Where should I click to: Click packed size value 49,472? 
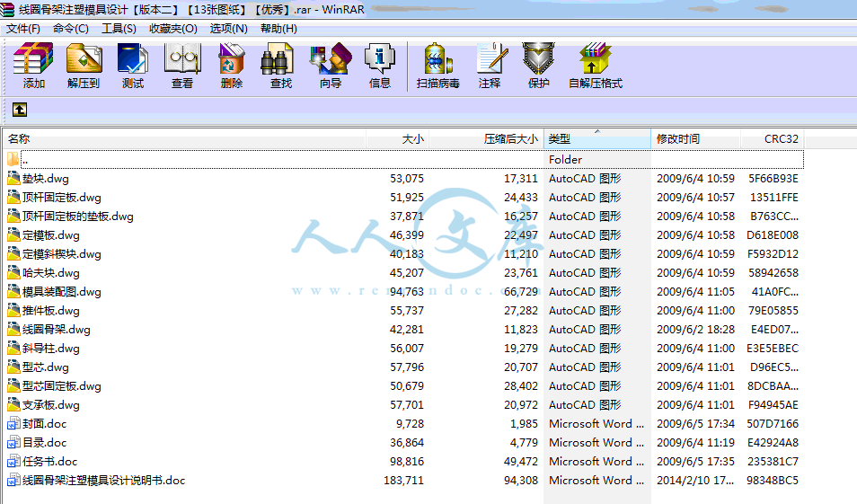coord(521,462)
